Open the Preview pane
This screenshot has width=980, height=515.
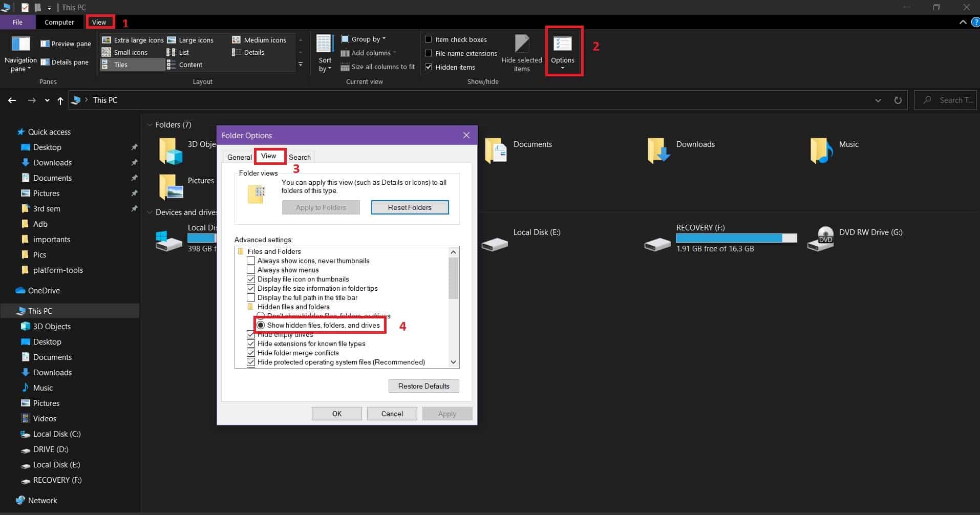click(65, 44)
